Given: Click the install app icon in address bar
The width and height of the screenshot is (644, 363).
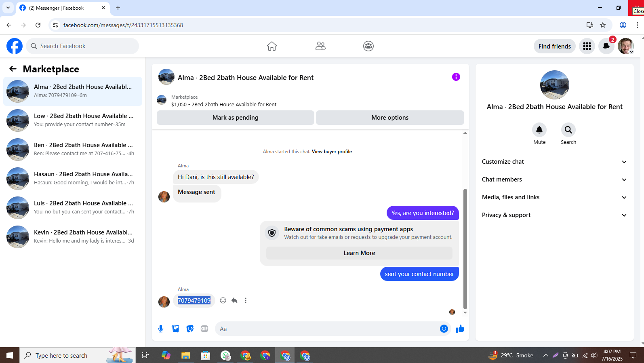Looking at the screenshot, I should pos(590,25).
